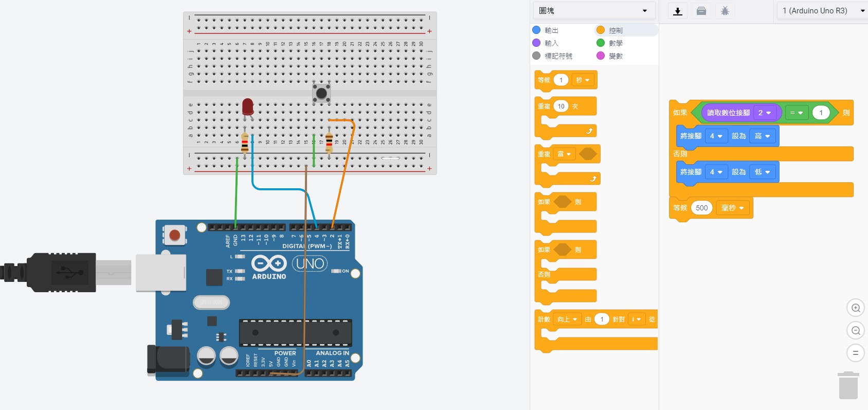Click the debugger bug icon
This screenshot has width=868, height=410.
tap(725, 11)
